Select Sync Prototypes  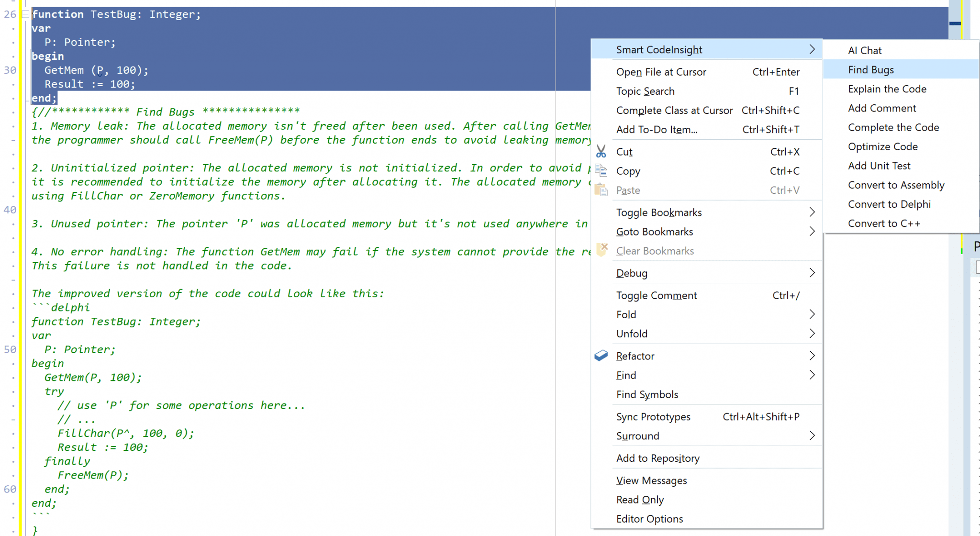(x=707, y=416)
